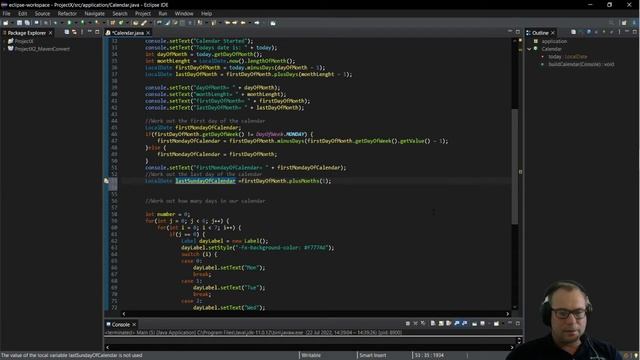Expand the ProjectX2_MavenConvert tree node
Viewport: 640px width, 360px height.
4,49
